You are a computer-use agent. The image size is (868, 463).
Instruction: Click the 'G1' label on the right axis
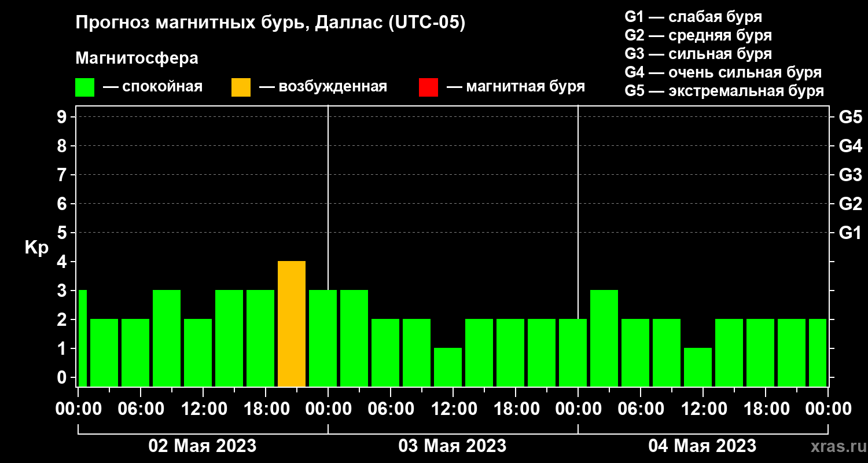[850, 233]
